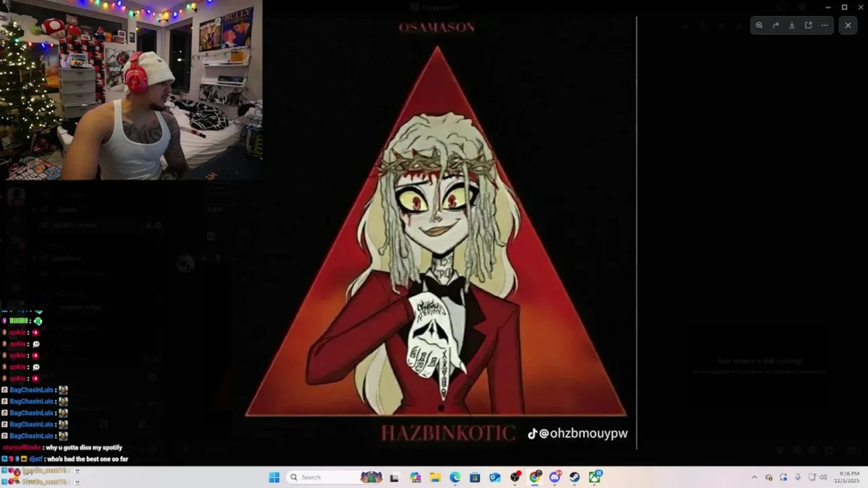The image size is (868, 488).
Task: Open Steam from the taskbar
Action: click(x=575, y=477)
